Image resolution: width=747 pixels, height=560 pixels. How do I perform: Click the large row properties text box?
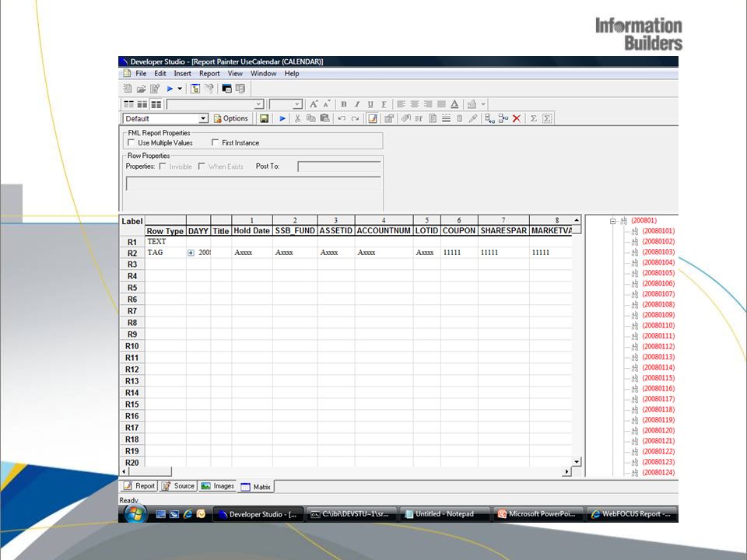(x=254, y=184)
